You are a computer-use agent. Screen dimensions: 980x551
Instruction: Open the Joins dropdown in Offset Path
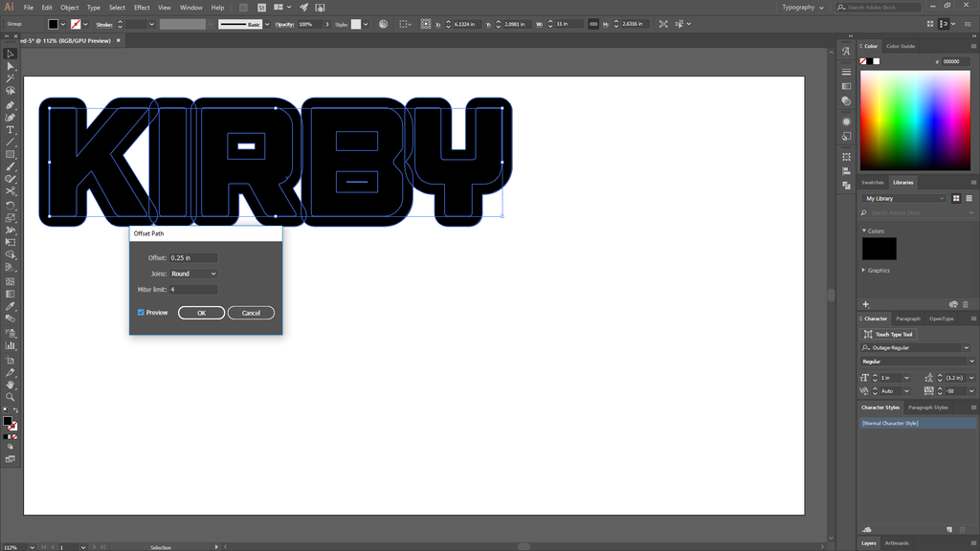[x=193, y=274]
